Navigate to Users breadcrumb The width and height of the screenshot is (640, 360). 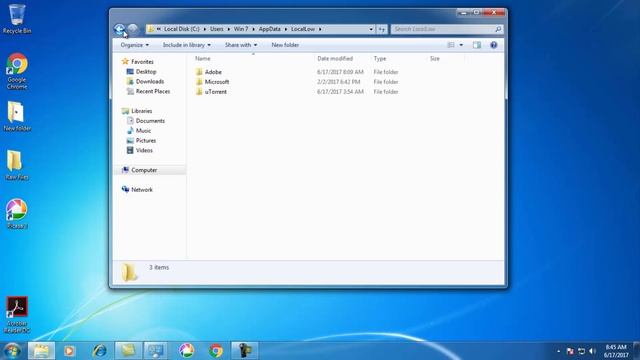pyautogui.click(x=217, y=29)
